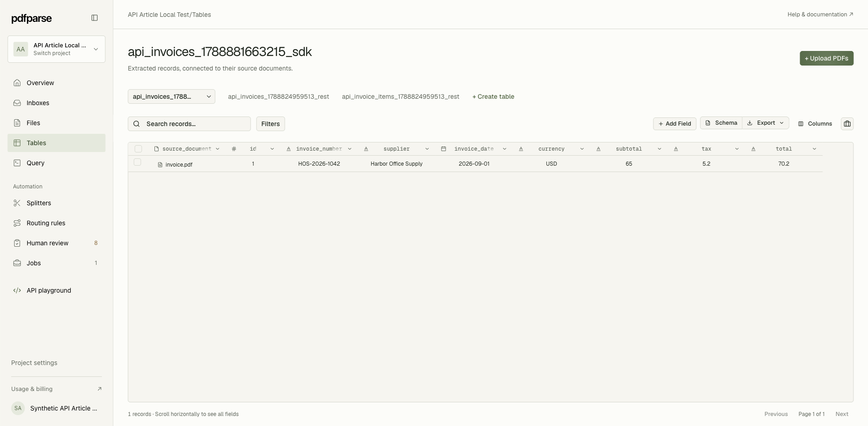868x426 pixels.
Task: Open the invoice_date column menu
Action: click(504, 149)
